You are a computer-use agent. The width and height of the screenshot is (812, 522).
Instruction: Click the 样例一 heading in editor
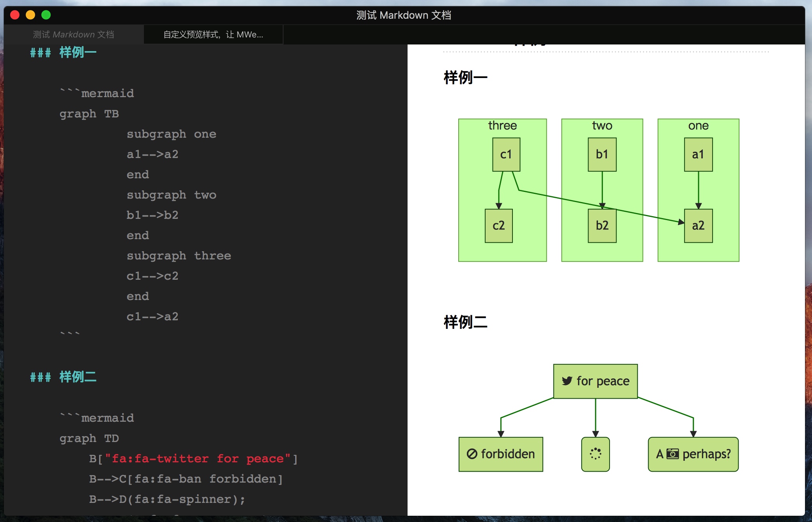(78, 52)
